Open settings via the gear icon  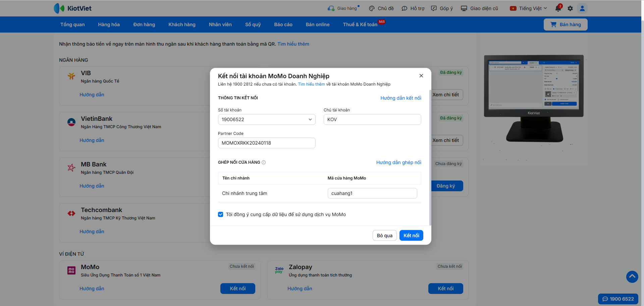coord(570,8)
